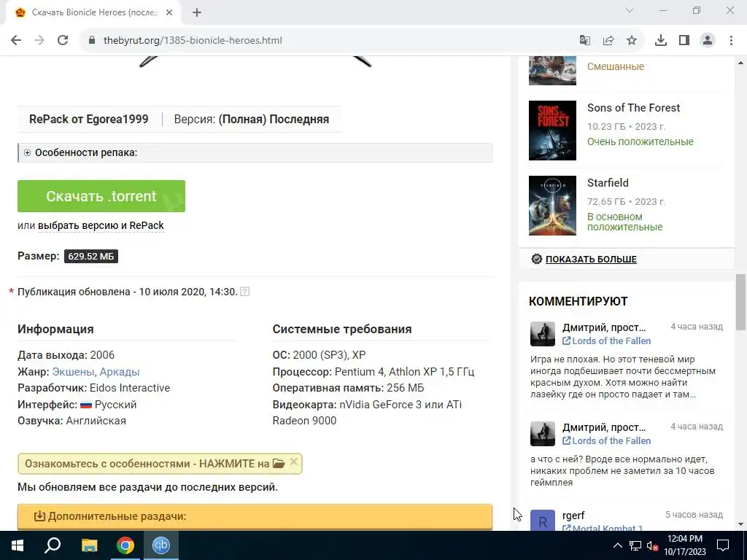Select the rgerf username

tap(573, 516)
